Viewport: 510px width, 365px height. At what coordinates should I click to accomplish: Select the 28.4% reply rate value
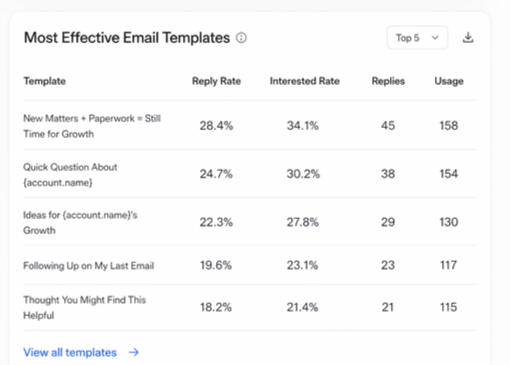(216, 126)
